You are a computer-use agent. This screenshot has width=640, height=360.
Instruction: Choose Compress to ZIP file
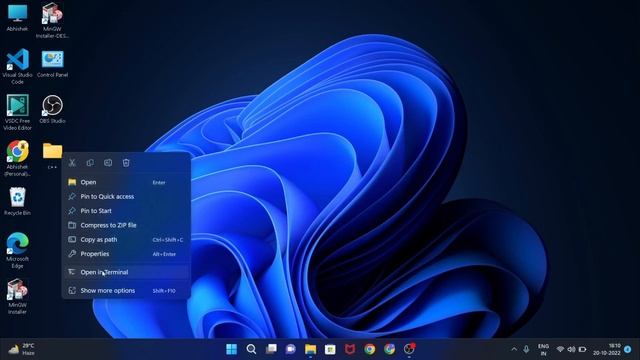(x=126, y=225)
